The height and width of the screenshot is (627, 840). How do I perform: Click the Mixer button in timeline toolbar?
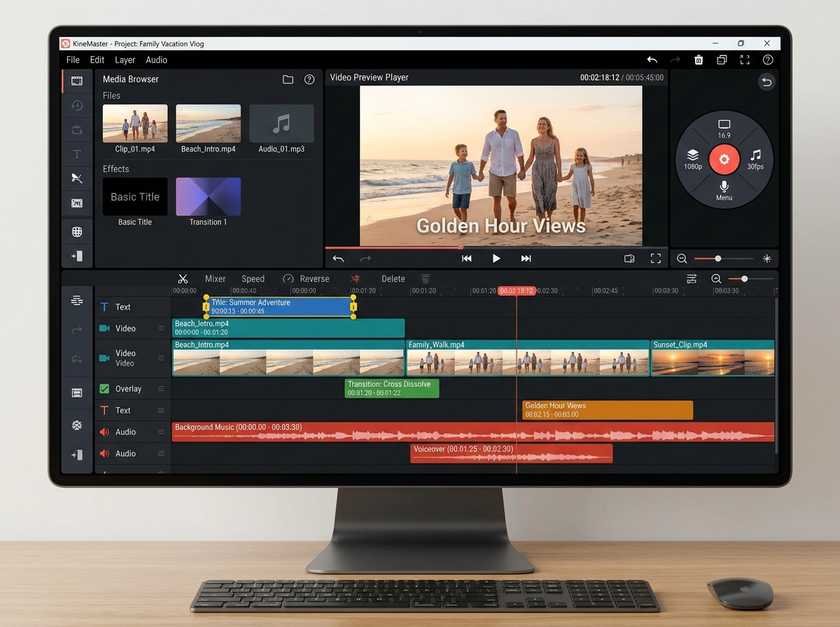coord(216,279)
